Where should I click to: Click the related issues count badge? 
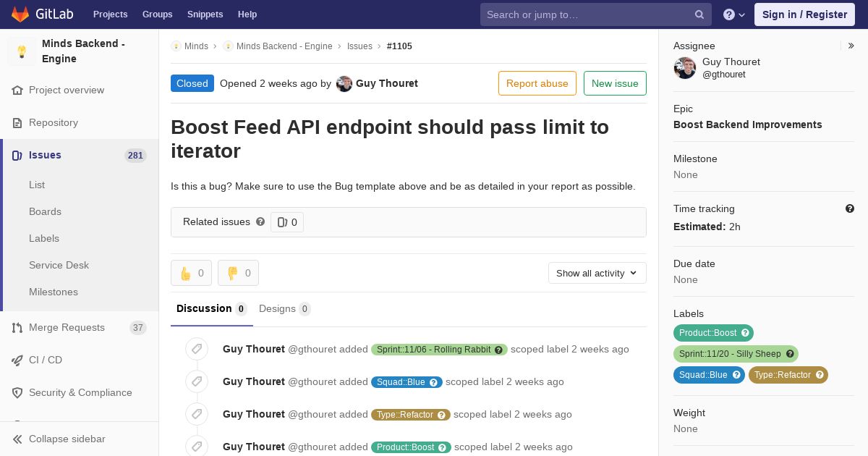coord(287,222)
